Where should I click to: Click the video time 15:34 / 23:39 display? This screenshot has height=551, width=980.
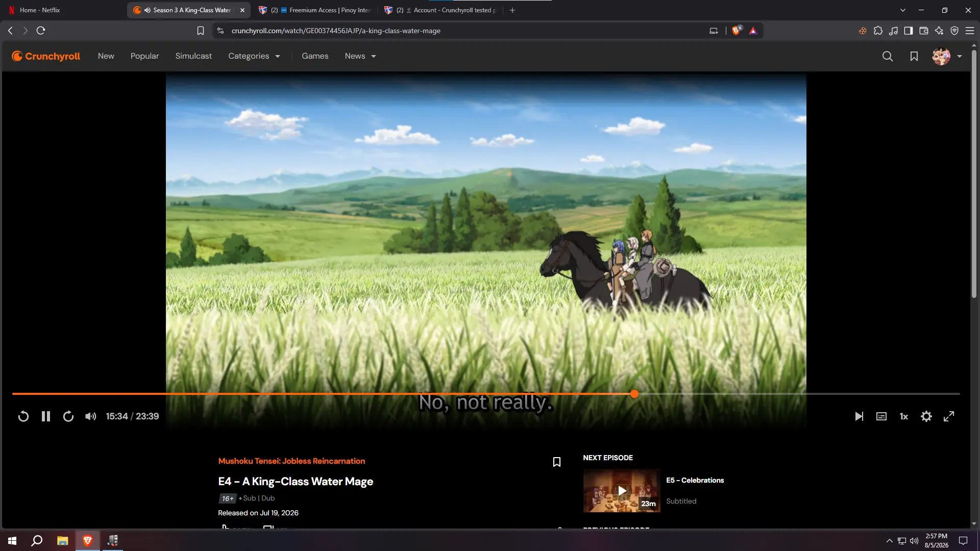click(132, 416)
